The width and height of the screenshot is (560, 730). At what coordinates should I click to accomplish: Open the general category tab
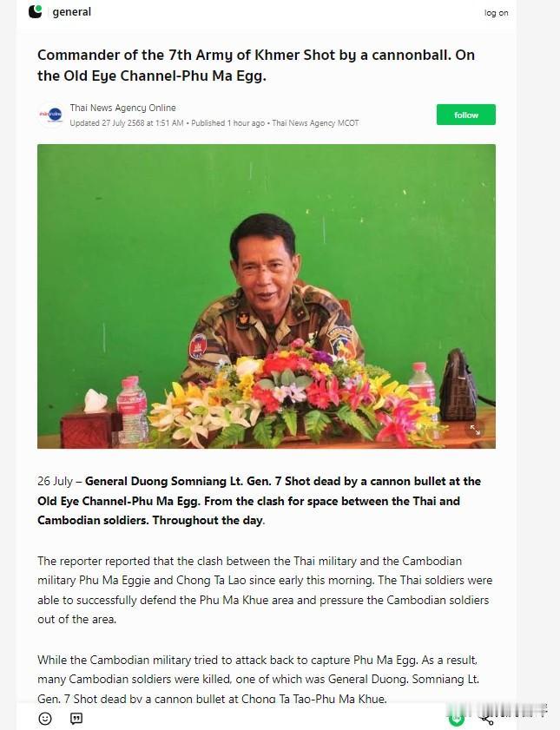[72, 12]
